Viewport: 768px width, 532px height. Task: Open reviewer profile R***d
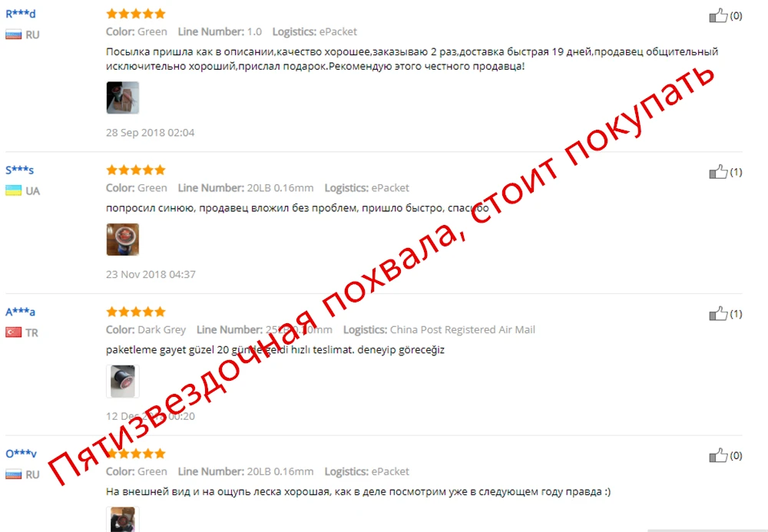coord(21,14)
